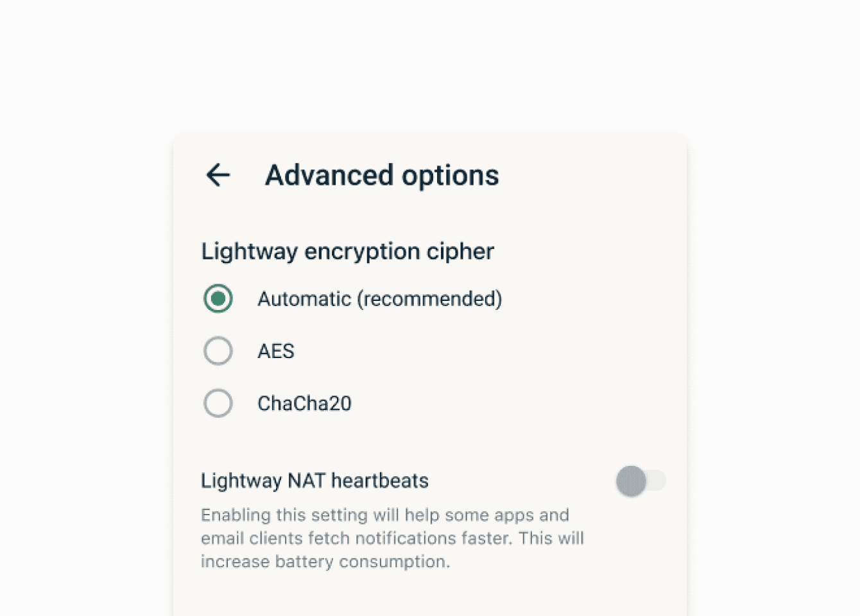
Task: Click the "Lightway encryption cipher" heading
Action: click(347, 252)
